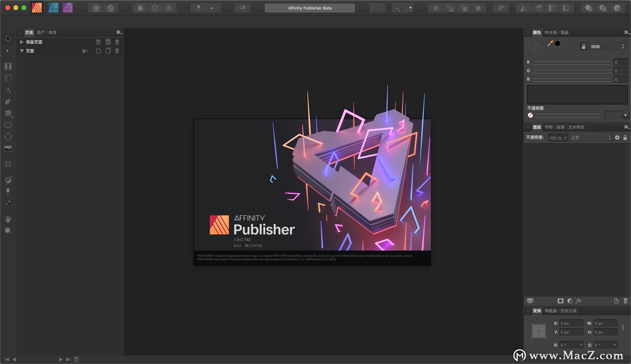
Task: Click the eyedropper in Colour panel
Action: click(550, 44)
